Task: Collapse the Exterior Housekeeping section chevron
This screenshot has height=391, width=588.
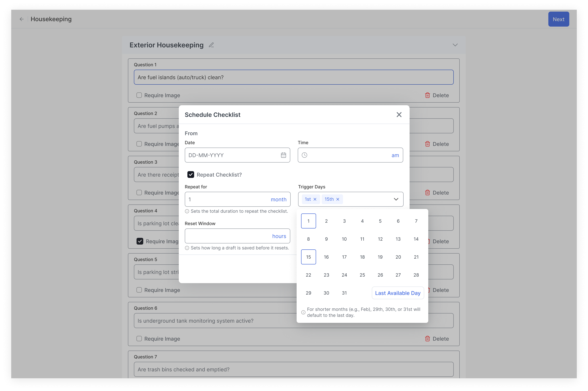Action: [455, 45]
